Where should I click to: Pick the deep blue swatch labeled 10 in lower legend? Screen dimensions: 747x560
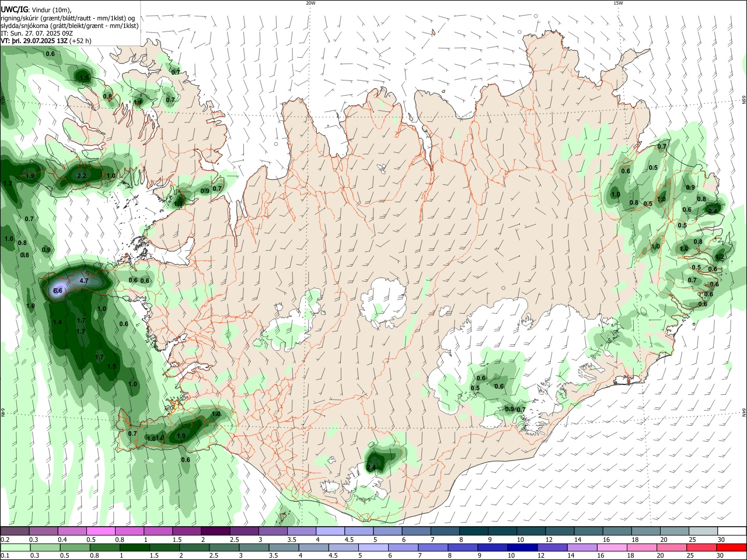[x=522, y=547]
